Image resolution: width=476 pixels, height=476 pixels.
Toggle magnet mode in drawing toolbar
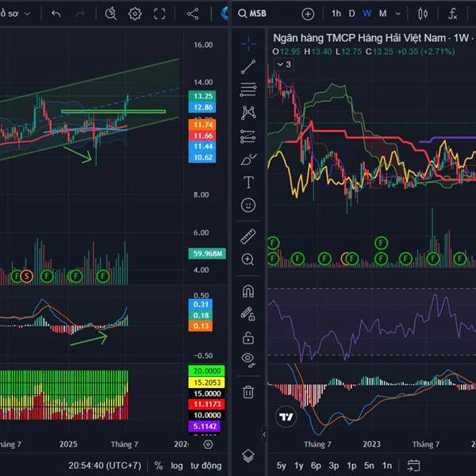tap(248, 291)
